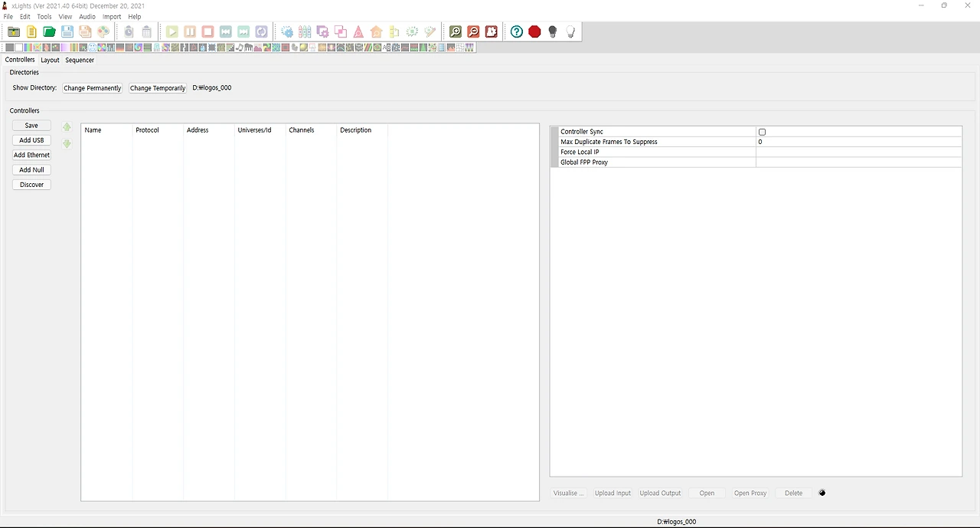
Task: Click the Visualise button
Action: coord(569,493)
